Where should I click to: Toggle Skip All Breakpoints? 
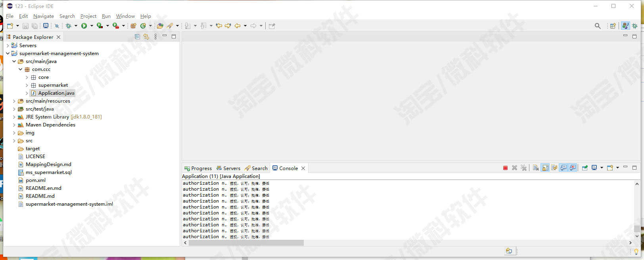click(x=57, y=26)
